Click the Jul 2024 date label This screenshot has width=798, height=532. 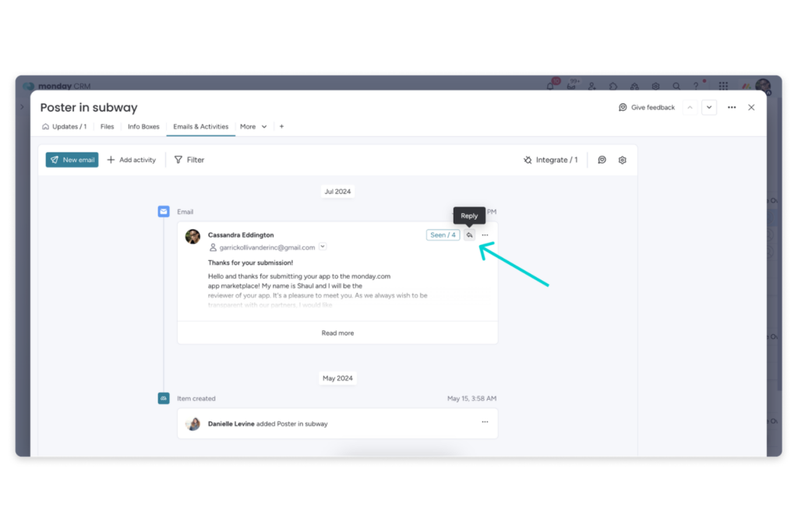click(x=337, y=192)
